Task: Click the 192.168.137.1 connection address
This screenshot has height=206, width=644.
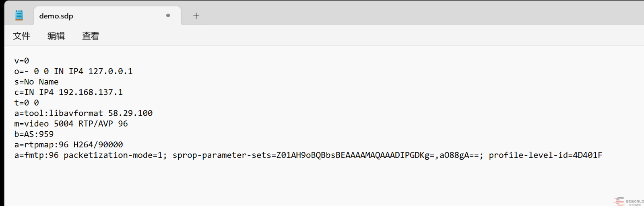Action: (91, 92)
